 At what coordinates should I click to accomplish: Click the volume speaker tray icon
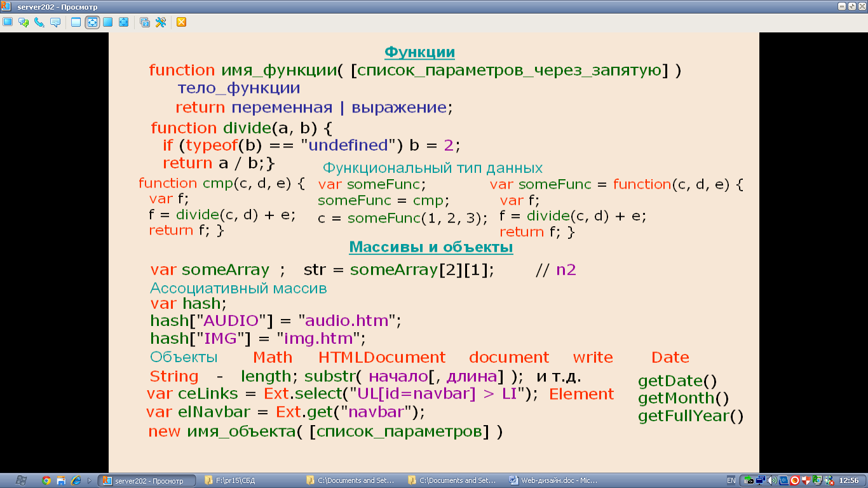coord(772,480)
